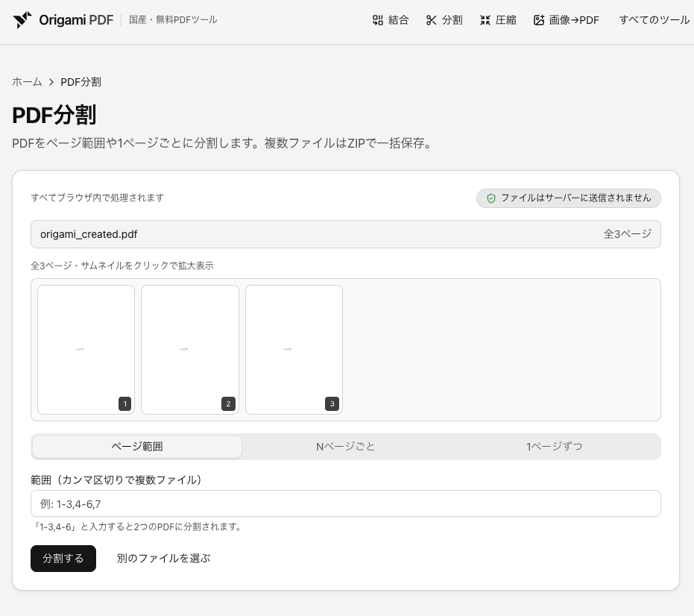
Task: Enlarge the page 3 thumbnail
Action: [x=294, y=350]
